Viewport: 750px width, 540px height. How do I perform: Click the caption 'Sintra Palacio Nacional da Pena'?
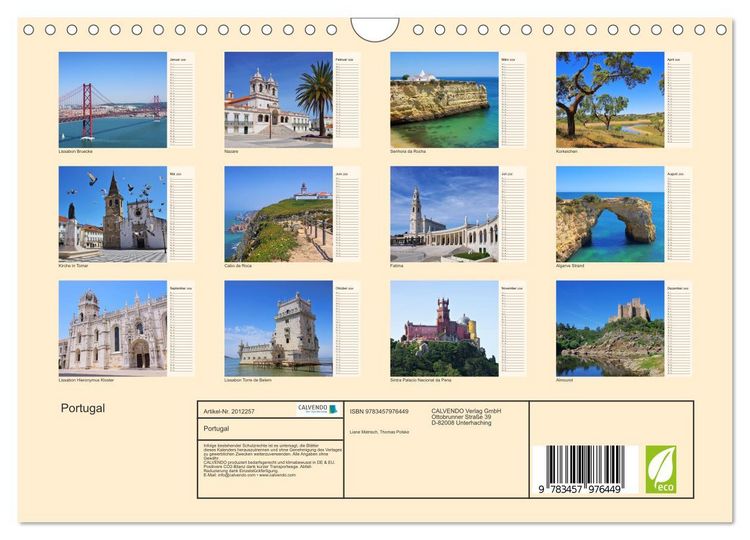(x=420, y=380)
